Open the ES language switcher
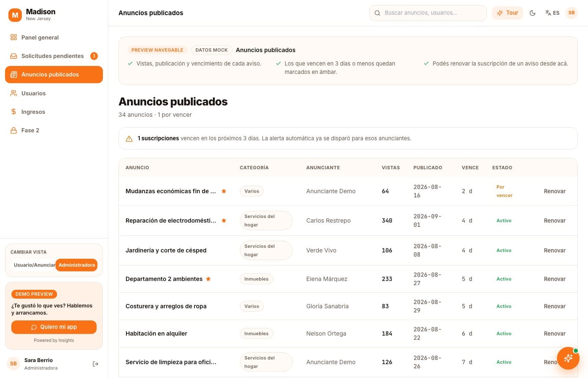The image size is (588, 378). [x=552, y=13]
